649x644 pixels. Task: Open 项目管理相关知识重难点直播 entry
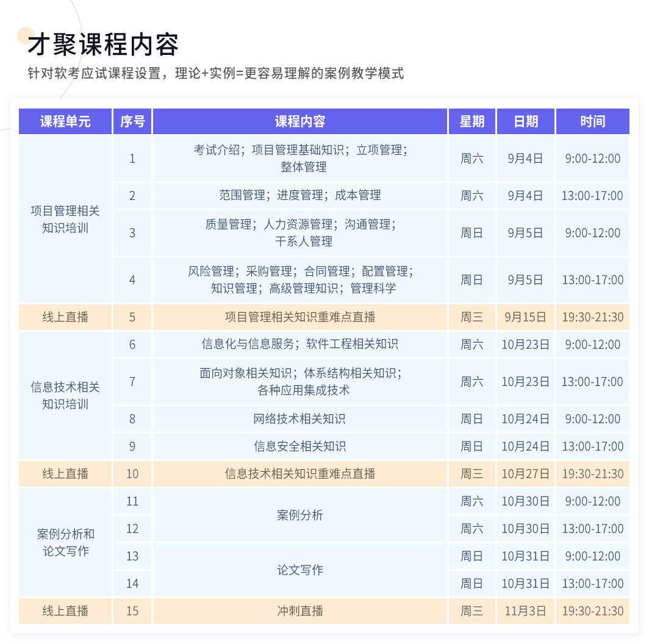click(x=300, y=317)
